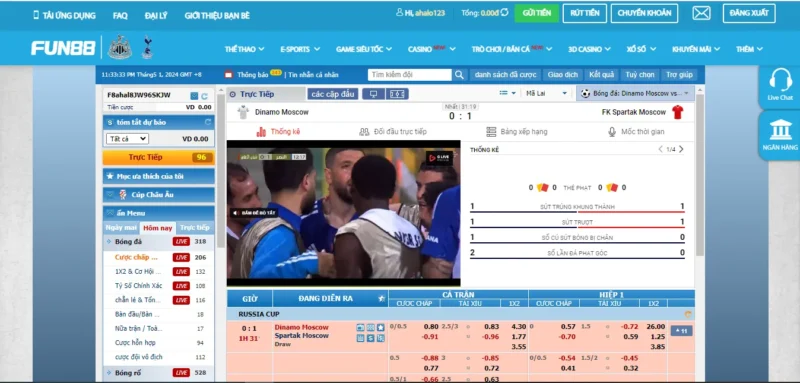Open the TẢI ỨNG DỤNG link
This screenshot has width=800, height=383.
(x=64, y=15)
